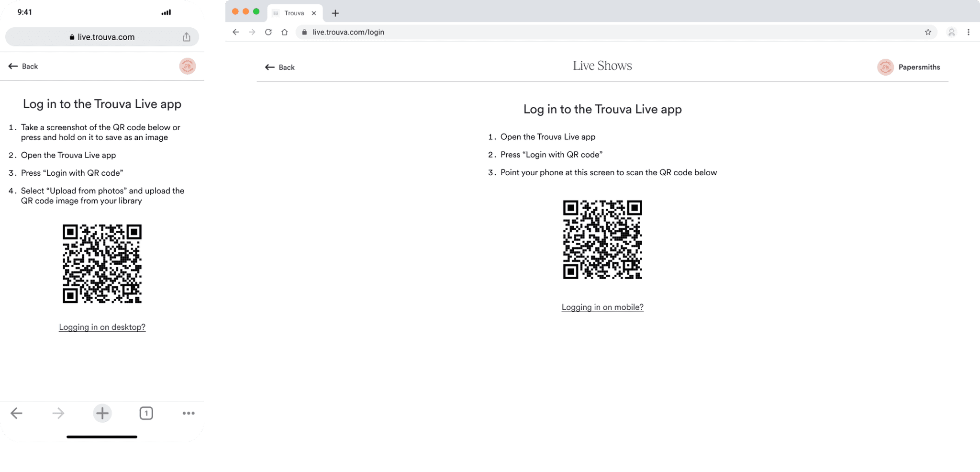Screen dimensions: 980x472
Task: Click the desktop browser forward arrow
Action: tap(252, 32)
